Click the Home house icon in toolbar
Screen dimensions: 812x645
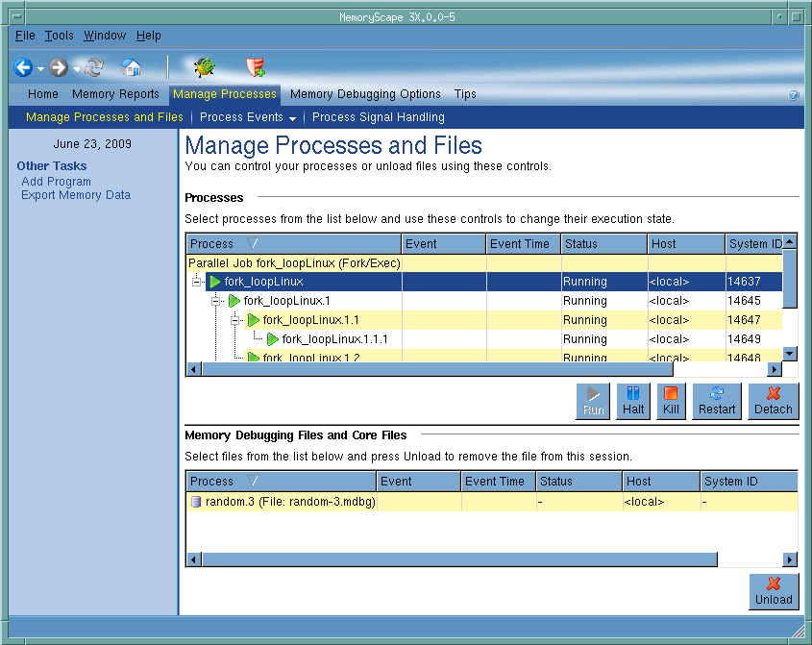(131, 67)
